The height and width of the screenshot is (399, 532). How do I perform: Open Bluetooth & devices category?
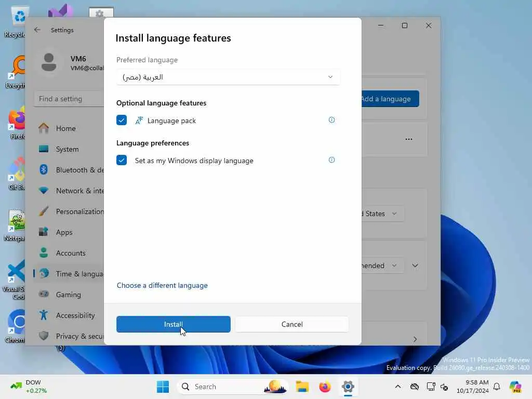69,170
